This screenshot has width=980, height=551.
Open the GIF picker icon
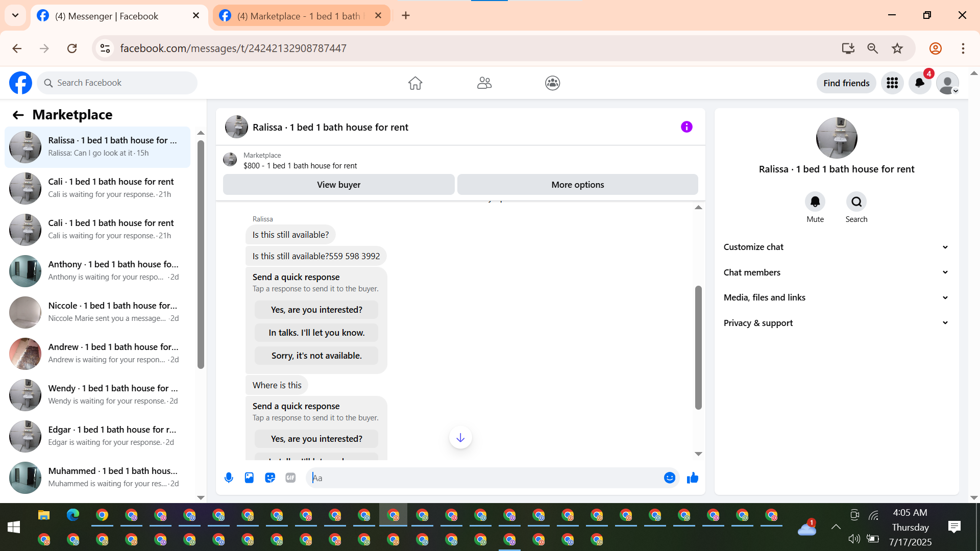[290, 478]
